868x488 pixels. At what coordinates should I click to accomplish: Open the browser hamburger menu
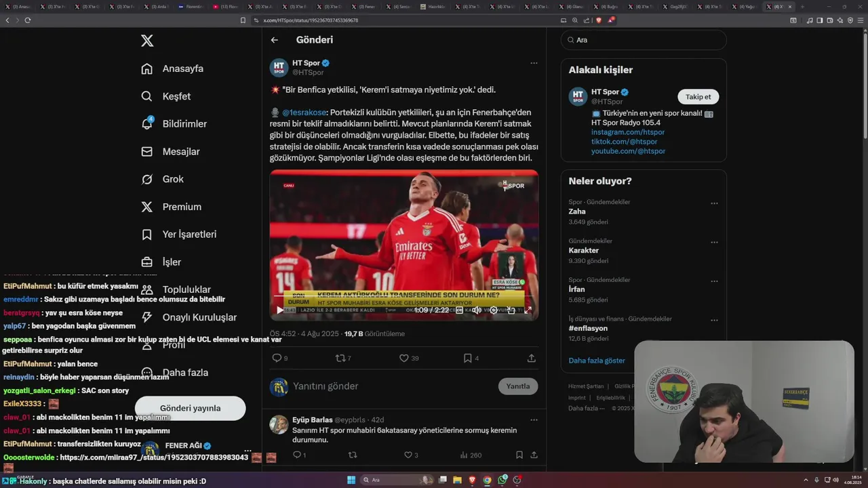861,20
